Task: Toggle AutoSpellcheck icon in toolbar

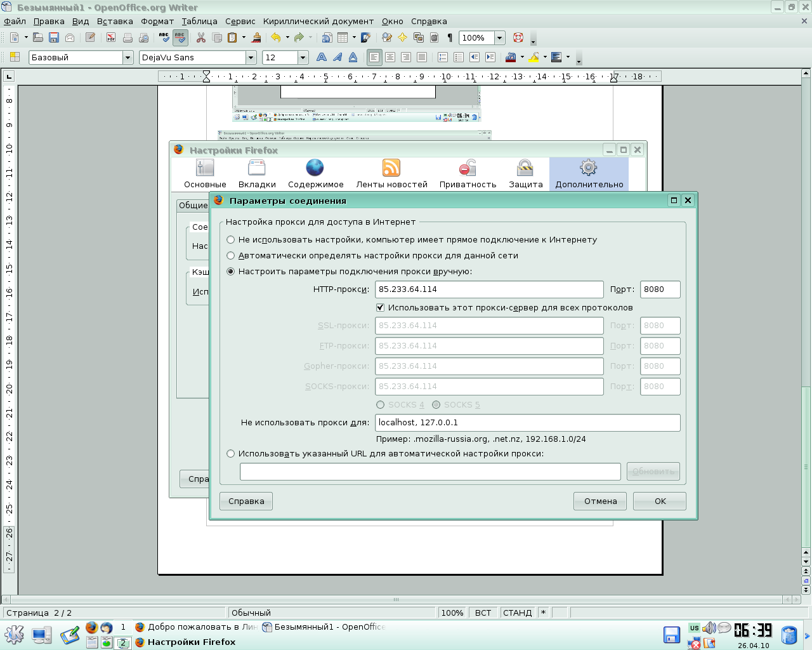Action: click(x=180, y=38)
